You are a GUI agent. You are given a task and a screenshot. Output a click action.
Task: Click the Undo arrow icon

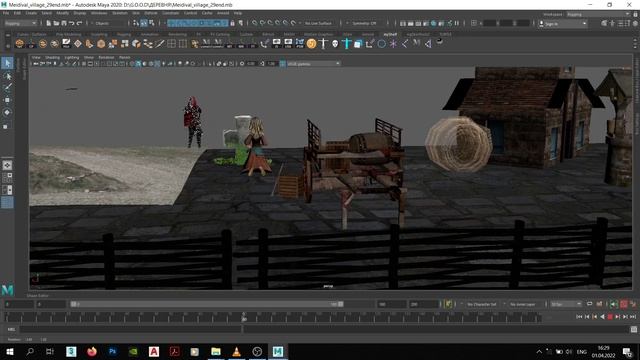[71, 23]
